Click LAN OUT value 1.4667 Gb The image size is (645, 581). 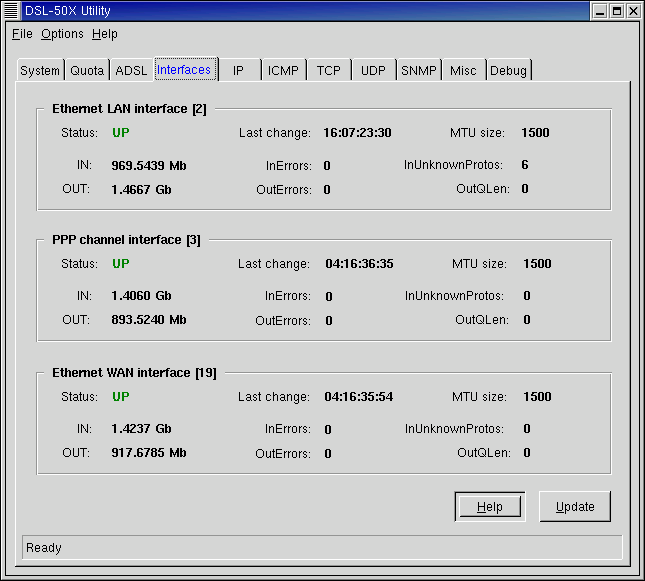point(142,190)
